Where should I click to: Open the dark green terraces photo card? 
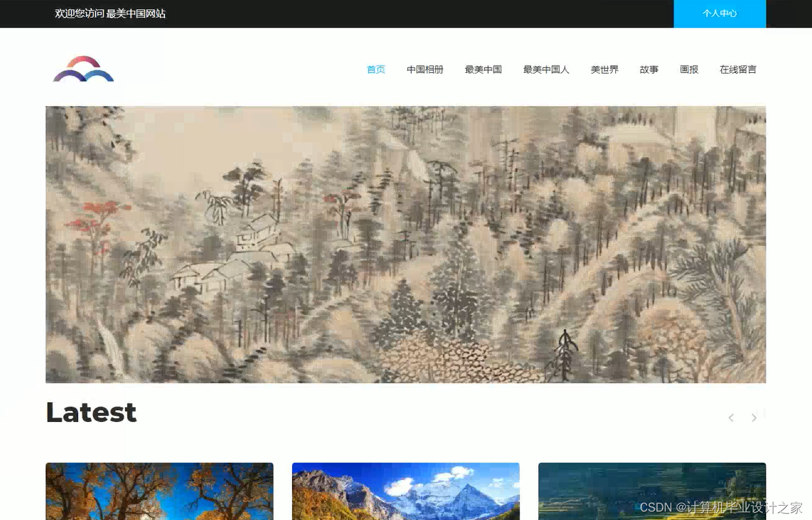tap(652, 491)
